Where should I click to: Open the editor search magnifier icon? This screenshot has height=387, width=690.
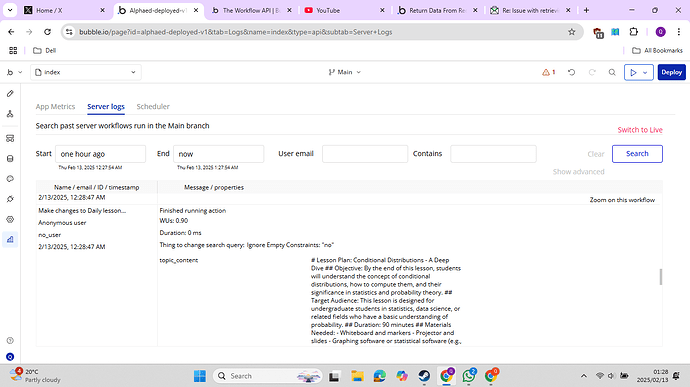click(612, 72)
